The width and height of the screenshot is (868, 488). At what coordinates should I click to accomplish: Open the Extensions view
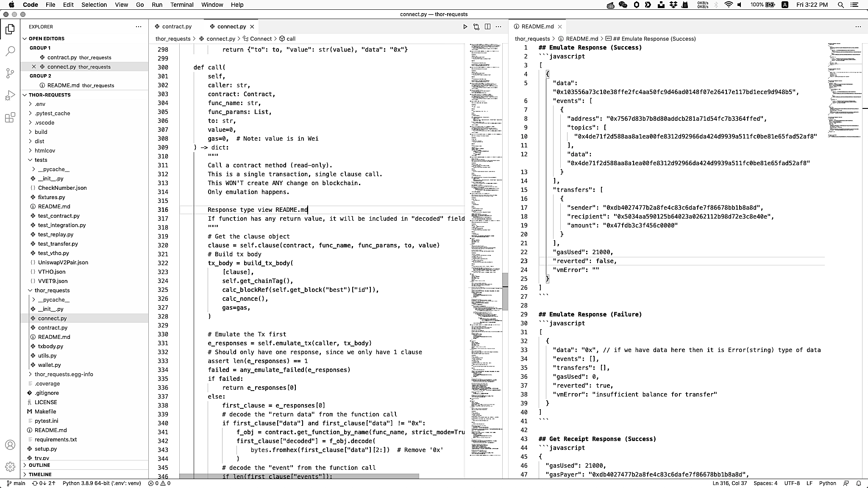coord(10,117)
